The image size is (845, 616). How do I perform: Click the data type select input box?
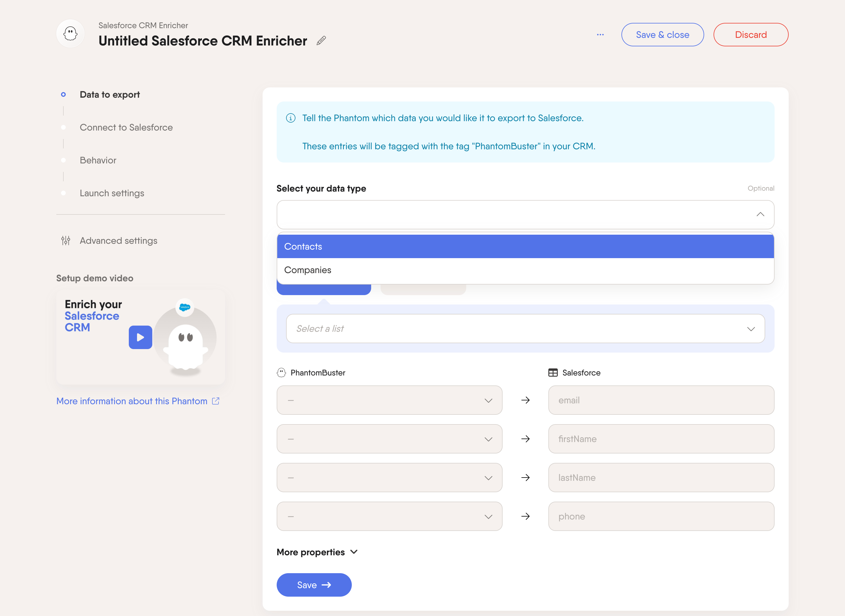tap(525, 215)
